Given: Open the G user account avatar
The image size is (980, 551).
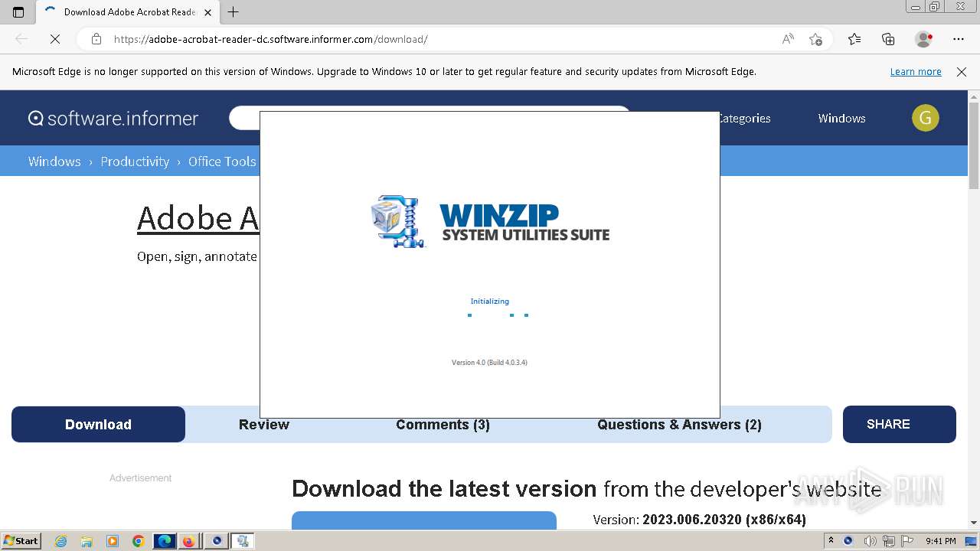Looking at the screenshot, I should tap(926, 118).
